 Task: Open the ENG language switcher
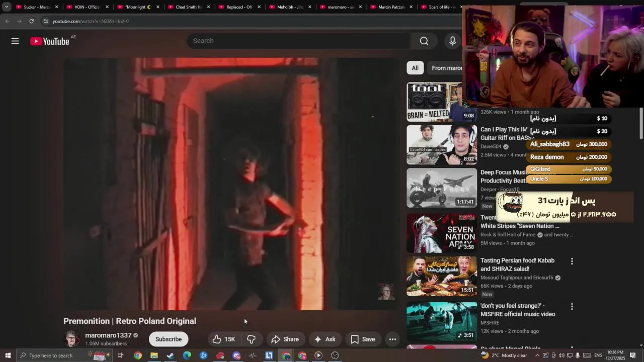click(x=598, y=355)
